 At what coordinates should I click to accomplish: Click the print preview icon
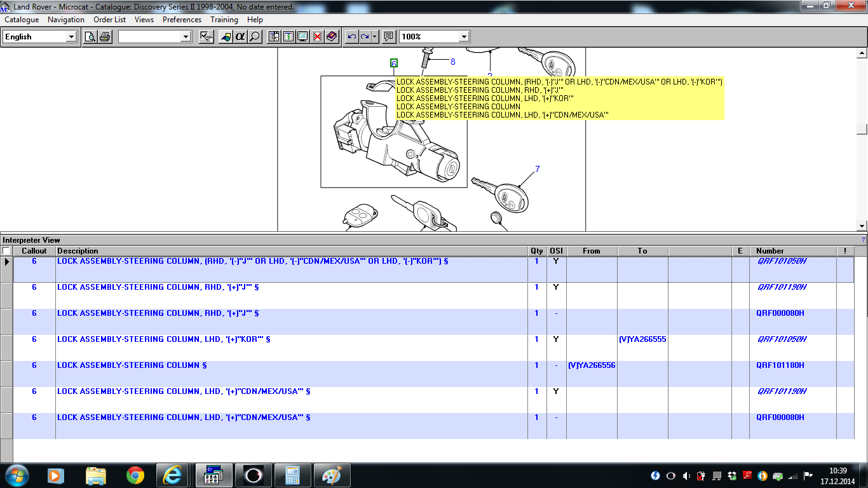(x=91, y=37)
